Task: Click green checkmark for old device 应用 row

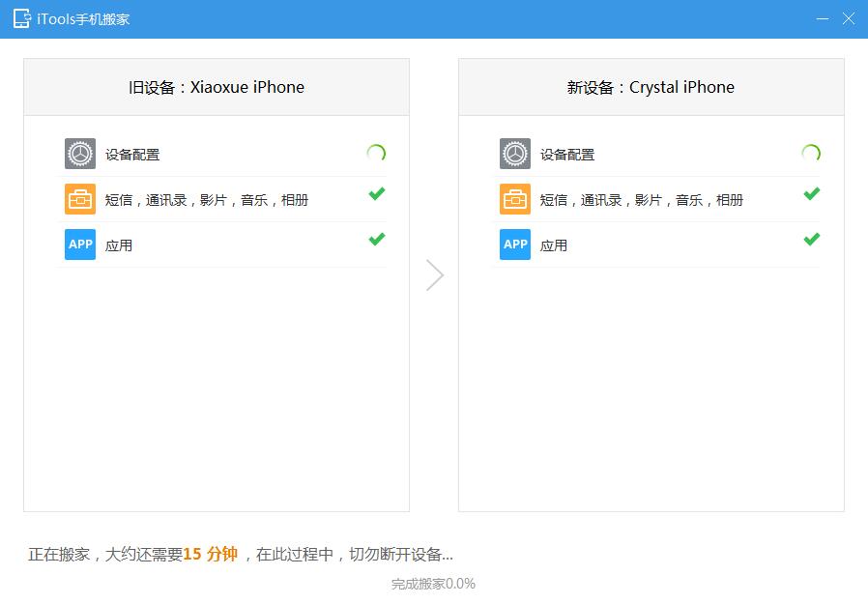Action: click(377, 239)
